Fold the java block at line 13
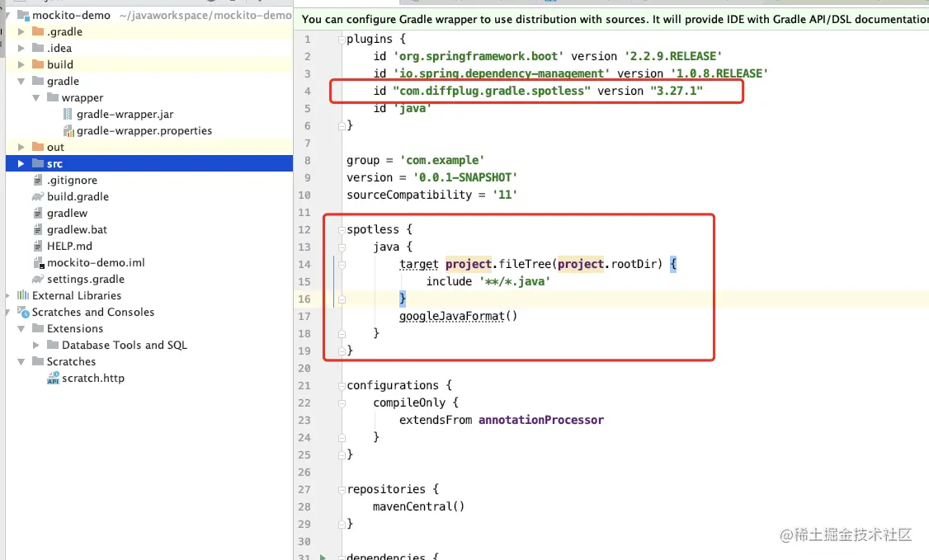The image size is (929, 560). (x=342, y=247)
